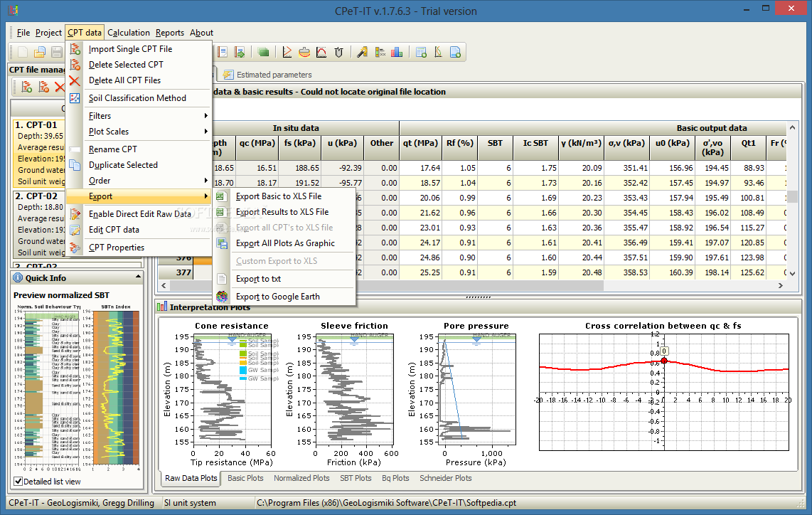This screenshot has height=515, width=812.
Task: Click the table scroll down arrow
Action: [792, 273]
